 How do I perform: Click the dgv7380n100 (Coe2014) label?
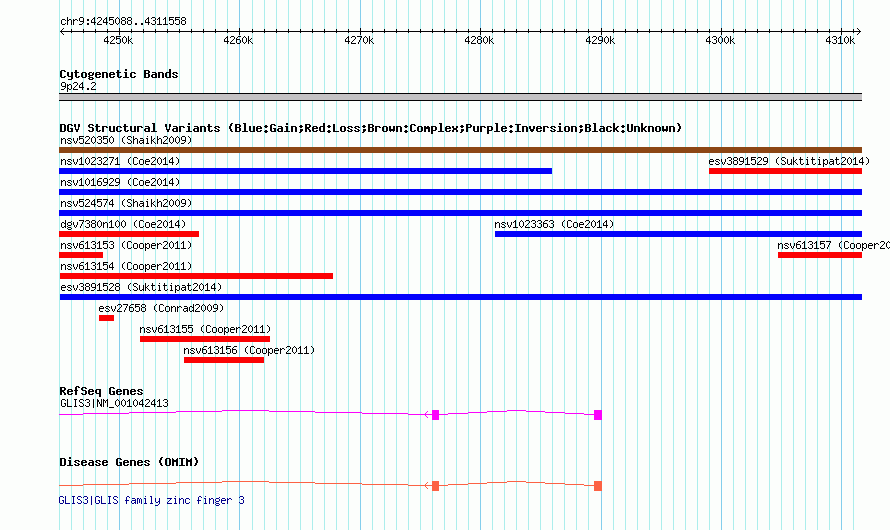pos(123,224)
